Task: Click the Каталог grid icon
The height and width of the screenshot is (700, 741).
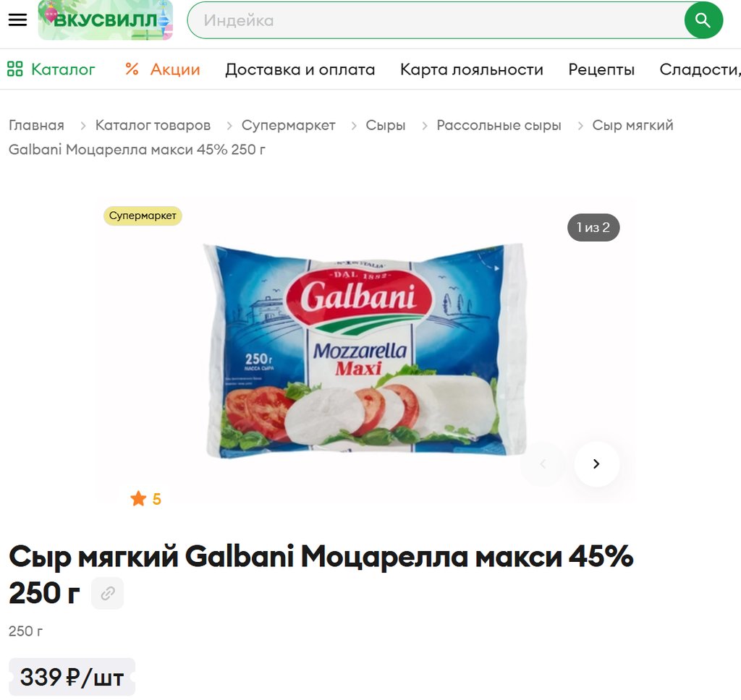Action: [x=14, y=69]
